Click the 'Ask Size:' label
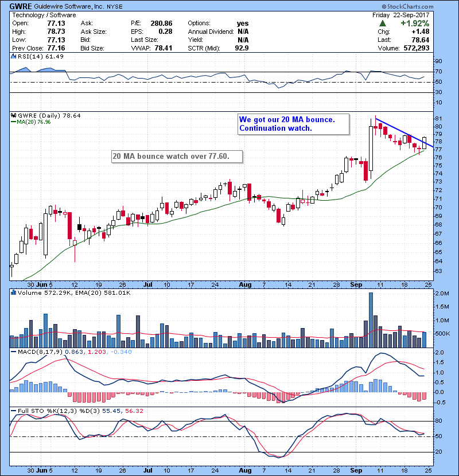 click(x=94, y=32)
